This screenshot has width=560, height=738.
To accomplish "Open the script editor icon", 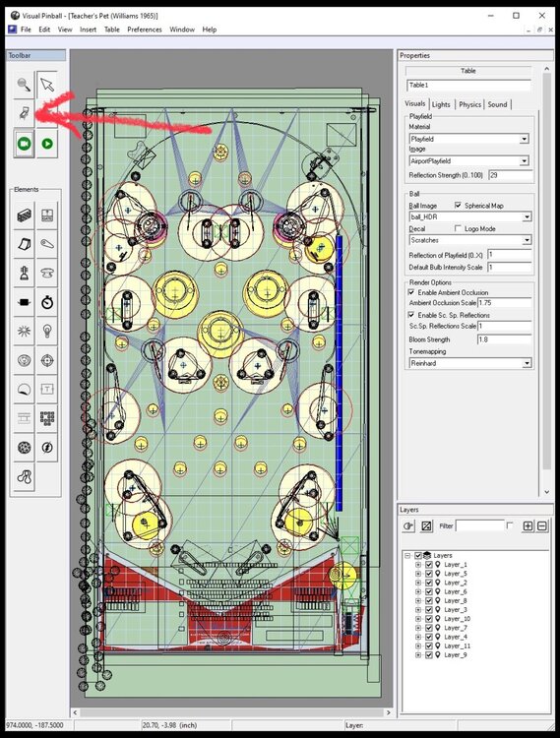I will (x=24, y=113).
